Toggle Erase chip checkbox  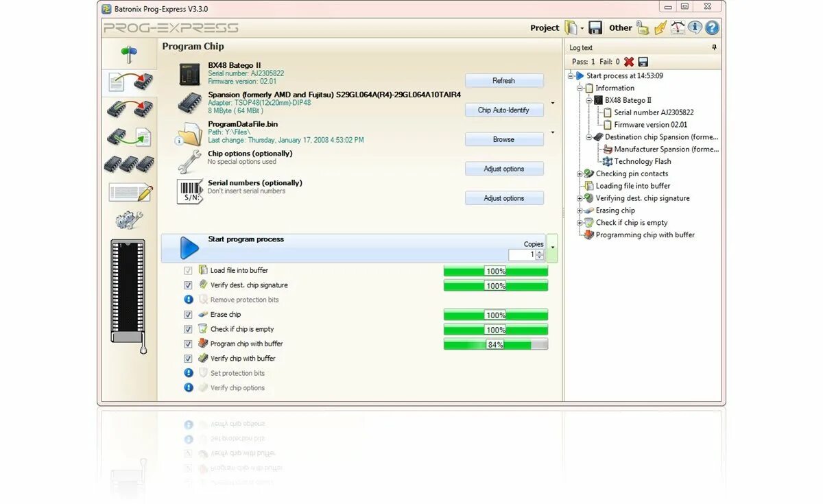pyautogui.click(x=188, y=315)
